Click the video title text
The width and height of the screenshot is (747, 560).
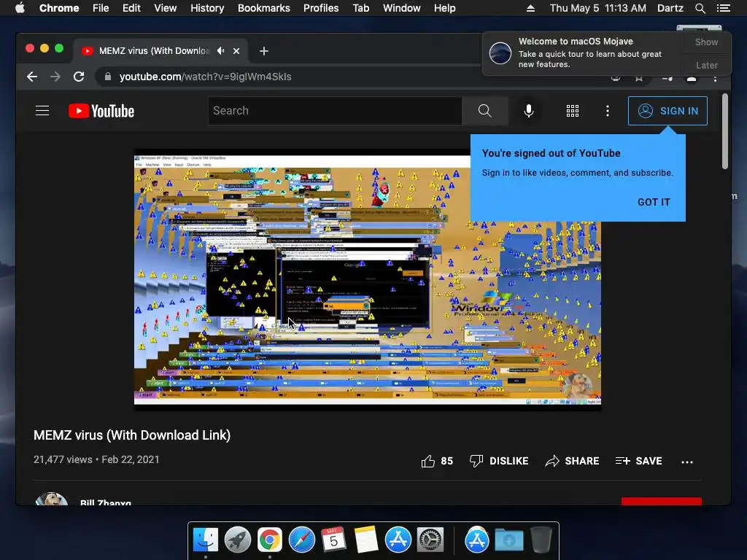point(132,435)
